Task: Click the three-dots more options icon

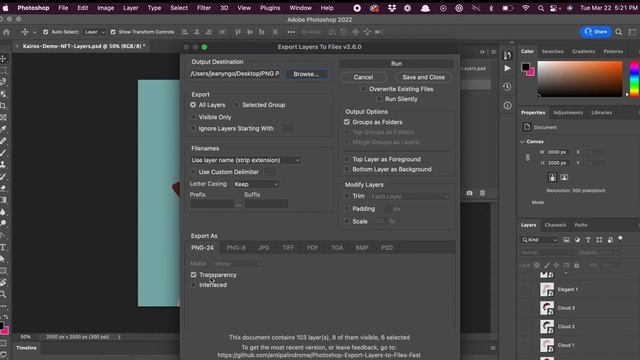Action: [291, 32]
